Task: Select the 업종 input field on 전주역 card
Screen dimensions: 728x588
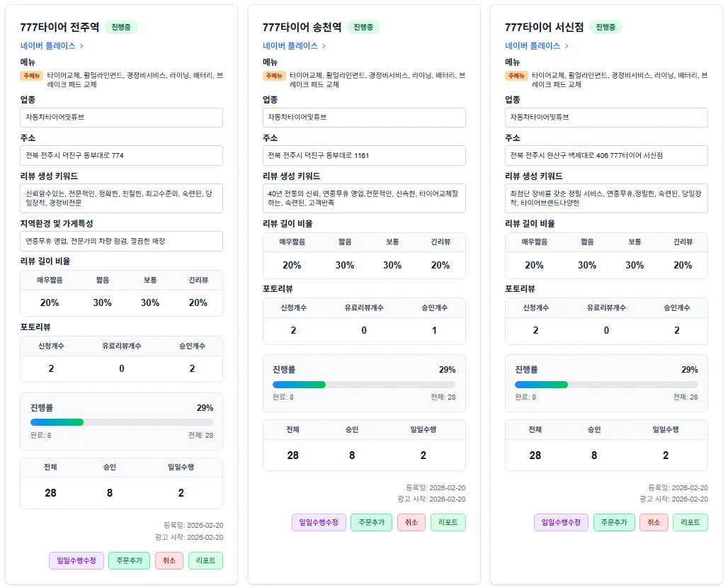Action: pyautogui.click(x=121, y=117)
